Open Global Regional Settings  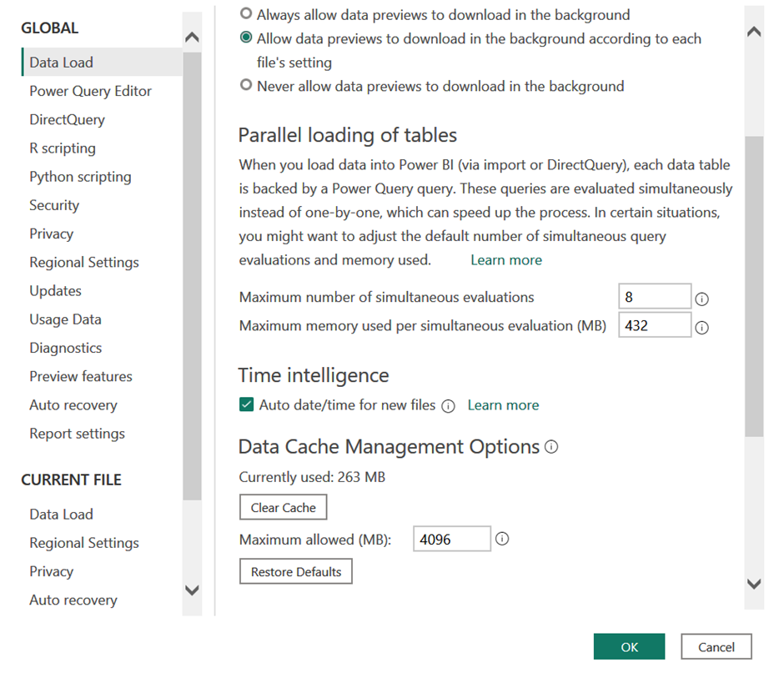[84, 262]
